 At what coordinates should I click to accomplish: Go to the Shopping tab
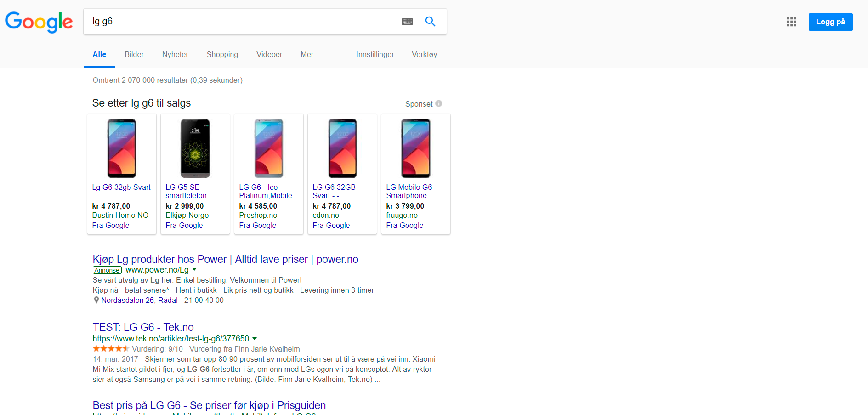tap(222, 54)
